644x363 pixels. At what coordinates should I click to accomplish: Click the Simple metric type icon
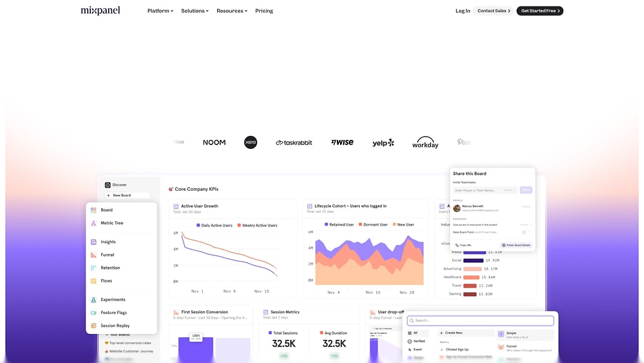coord(501,334)
